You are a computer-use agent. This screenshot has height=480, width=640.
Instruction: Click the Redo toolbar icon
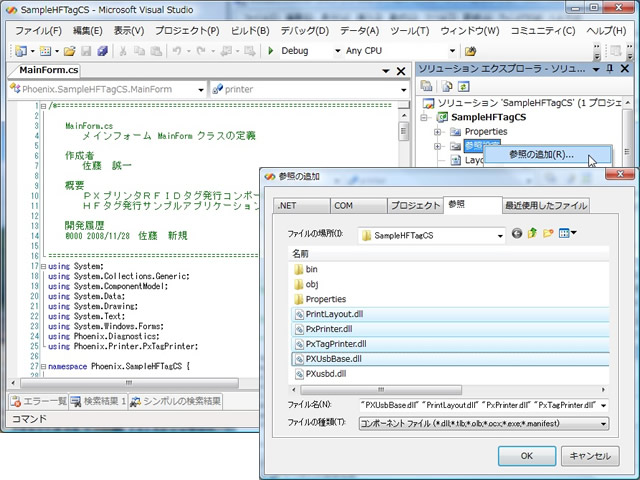[201, 51]
